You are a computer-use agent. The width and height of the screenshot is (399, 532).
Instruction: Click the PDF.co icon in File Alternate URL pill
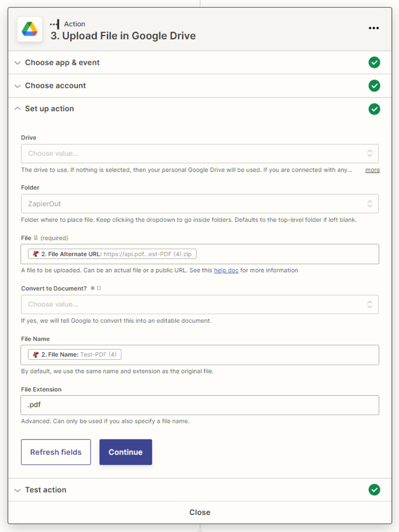35,254
